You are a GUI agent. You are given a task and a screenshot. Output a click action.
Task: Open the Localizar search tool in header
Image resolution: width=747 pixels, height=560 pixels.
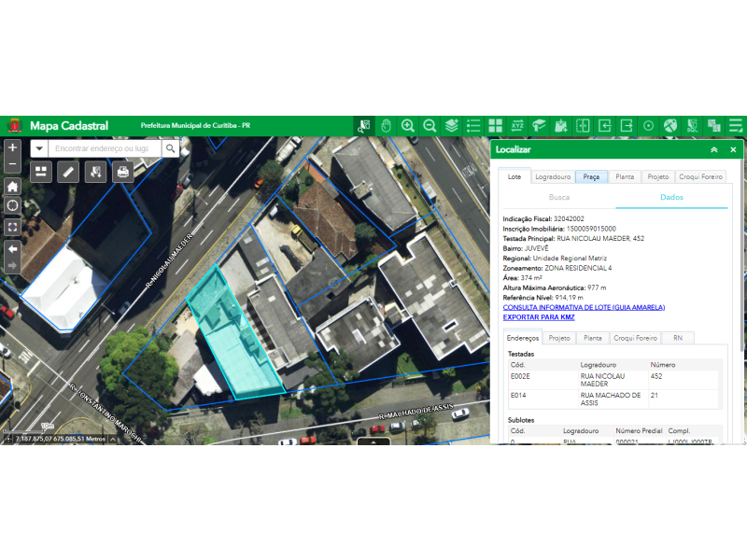tap(364, 126)
